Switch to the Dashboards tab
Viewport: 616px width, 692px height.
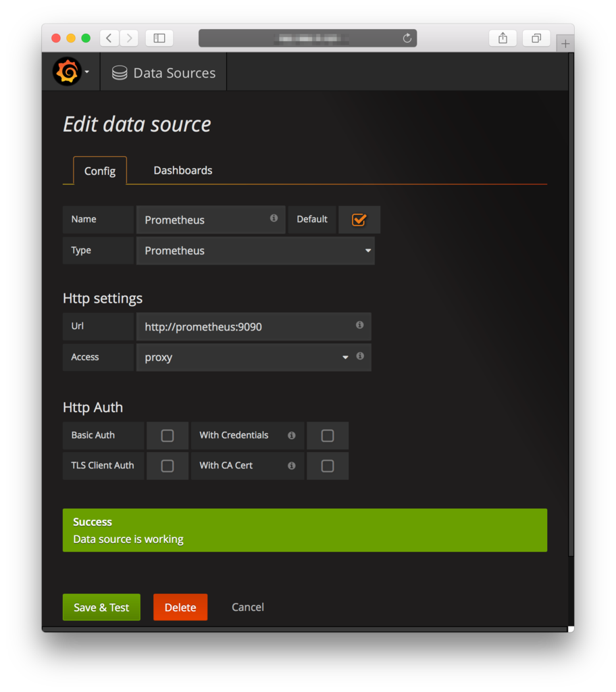pos(182,170)
